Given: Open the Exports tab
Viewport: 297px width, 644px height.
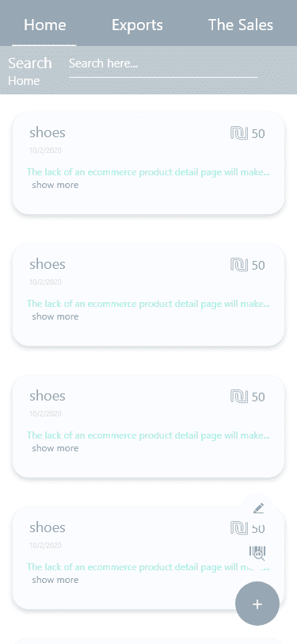Looking at the screenshot, I should tap(137, 25).
